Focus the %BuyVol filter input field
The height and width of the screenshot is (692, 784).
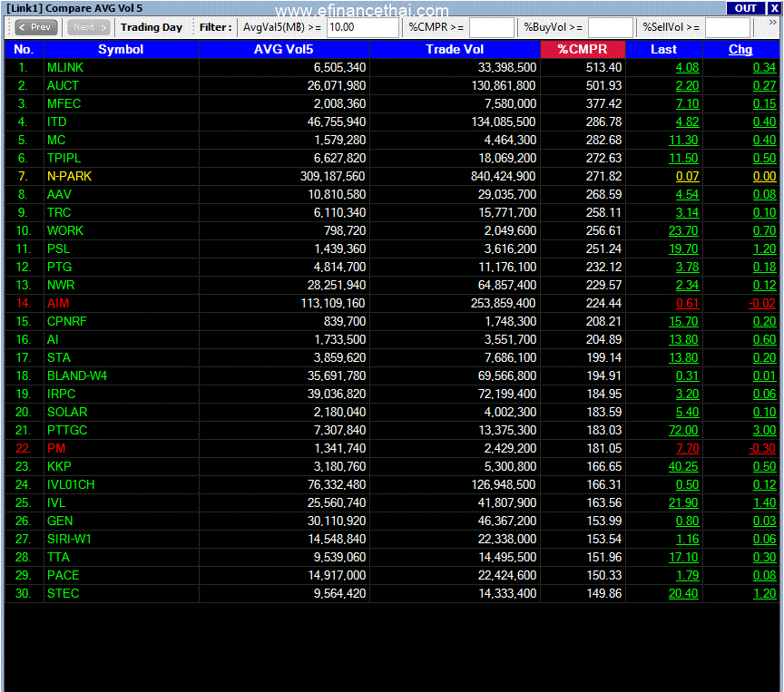[x=611, y=27]
